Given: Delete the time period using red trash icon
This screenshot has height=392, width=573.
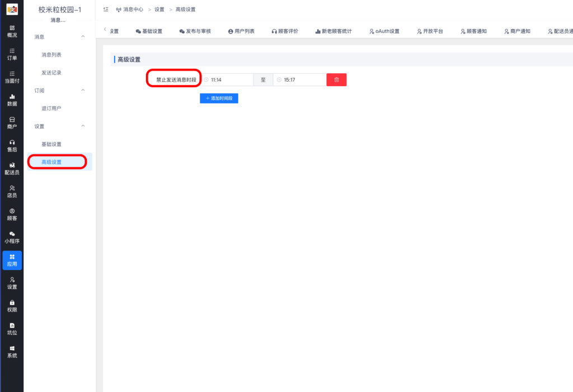Looking at the screenshot, I should coord(336,79).
